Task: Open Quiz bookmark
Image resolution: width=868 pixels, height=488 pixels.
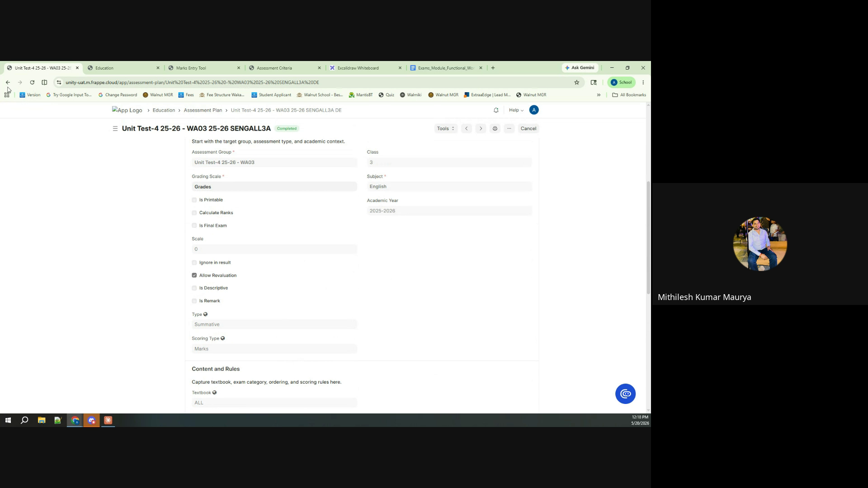Action: click(x=386, y=95)
